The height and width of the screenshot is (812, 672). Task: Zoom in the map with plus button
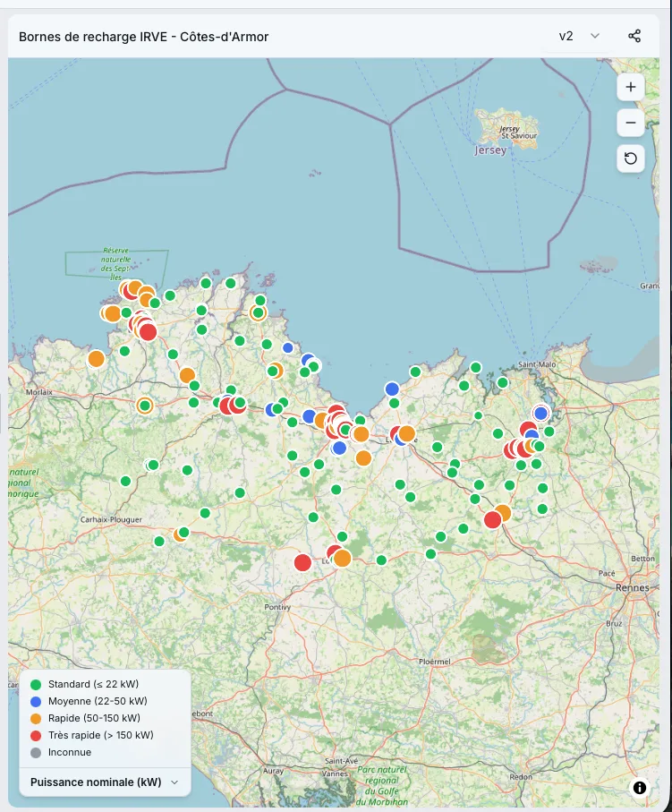(x=631, y=87)
